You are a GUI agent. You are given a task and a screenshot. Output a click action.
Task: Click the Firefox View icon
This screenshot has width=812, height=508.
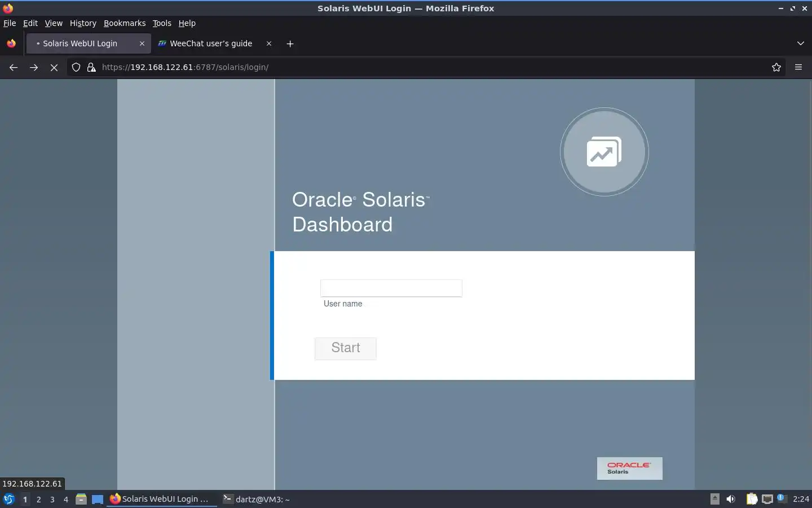coord(11,43)
